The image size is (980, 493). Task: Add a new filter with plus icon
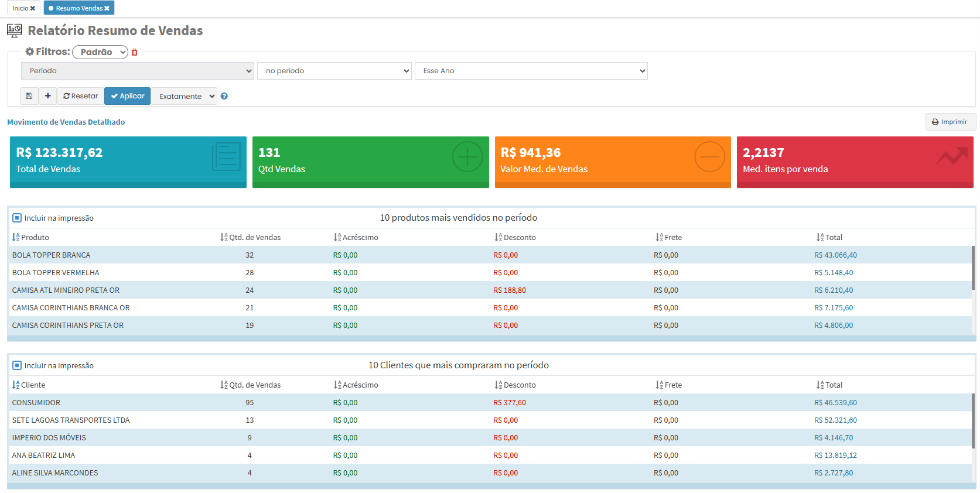(48, 96)
